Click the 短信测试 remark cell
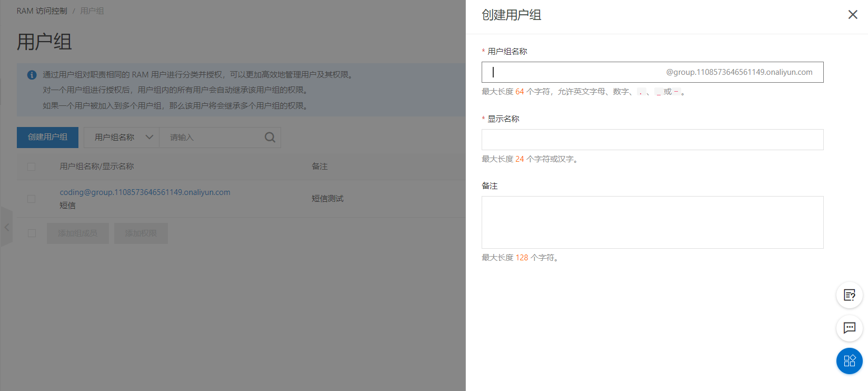 point(327,199)
